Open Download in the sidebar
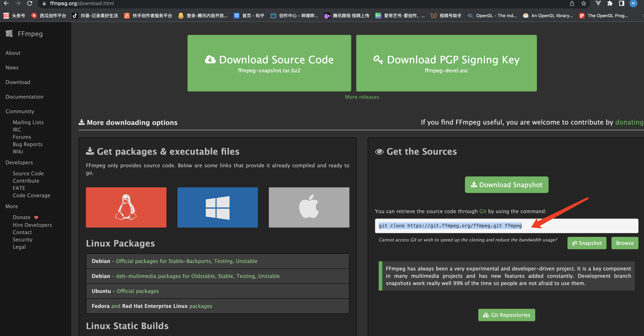Screen dimensions: 644x336 (x=18, y=82)
